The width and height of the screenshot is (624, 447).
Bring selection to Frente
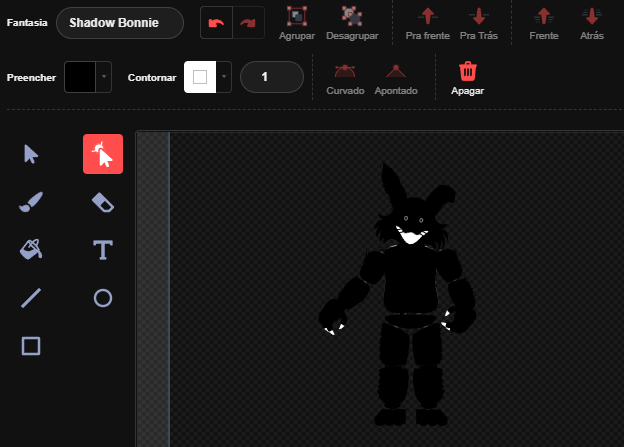pos(544,24)
